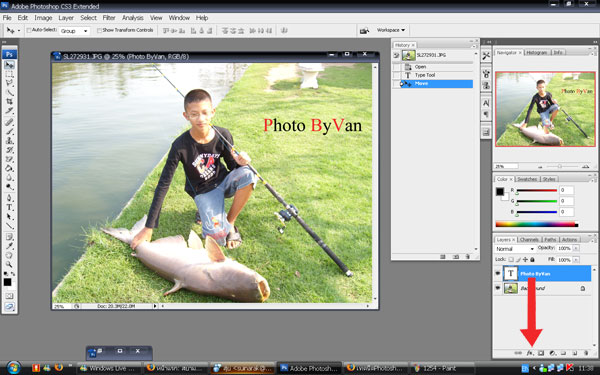Switch to the Channels tab
Image resolution: width=600 pixels, height=375 pixels.
pos(529,240)
